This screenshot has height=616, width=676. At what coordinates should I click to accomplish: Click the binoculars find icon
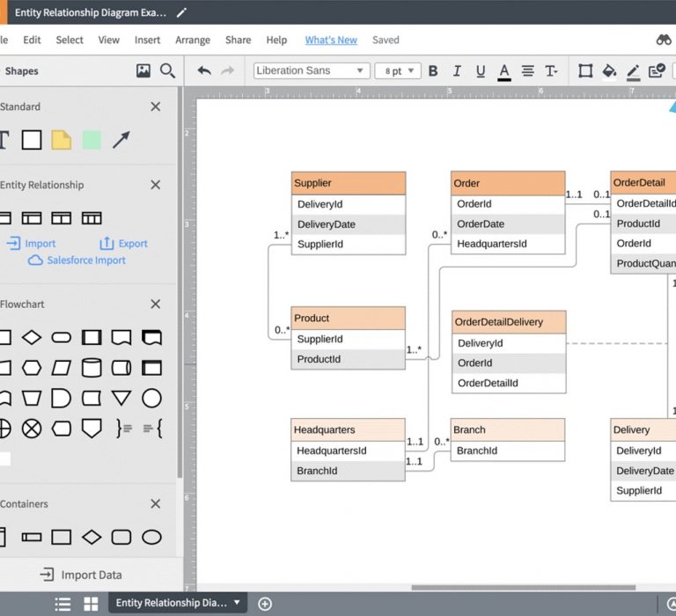click(664, 40)
